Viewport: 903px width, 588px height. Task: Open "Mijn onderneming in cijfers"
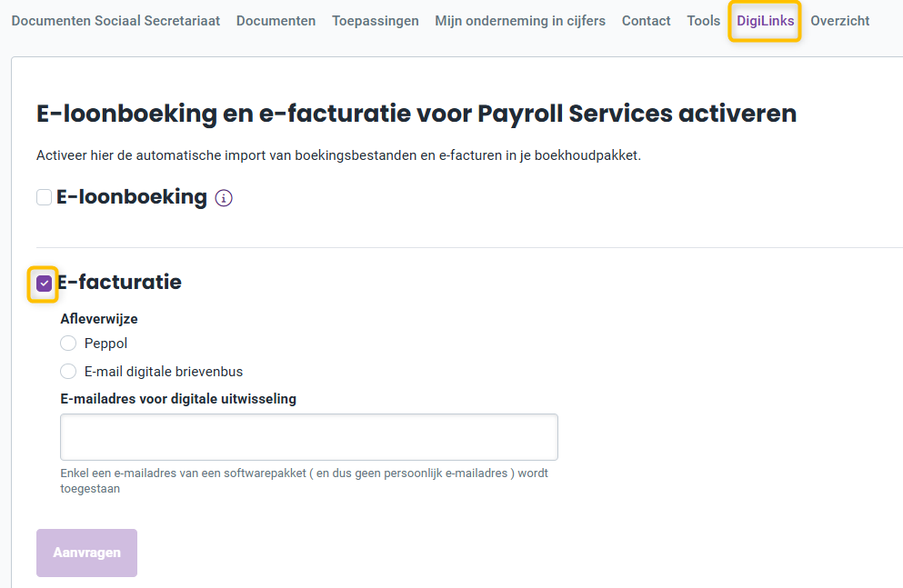click(519, 20)
